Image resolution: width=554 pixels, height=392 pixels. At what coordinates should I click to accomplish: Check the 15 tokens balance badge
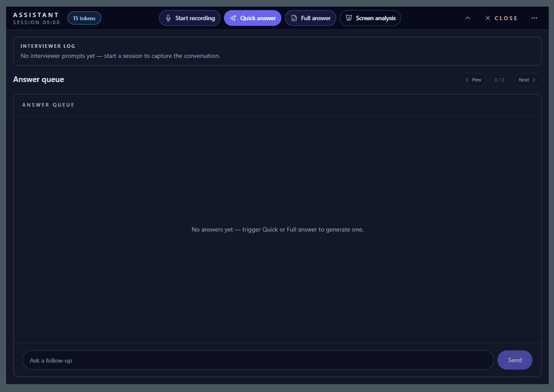84,18
